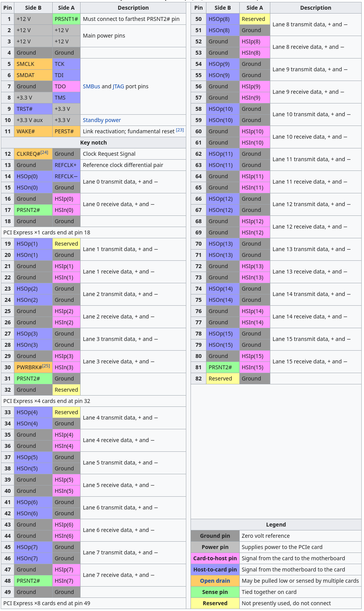Select the HSOp(8) cell
The image size is (364, 611).
(x=223, y=19)
